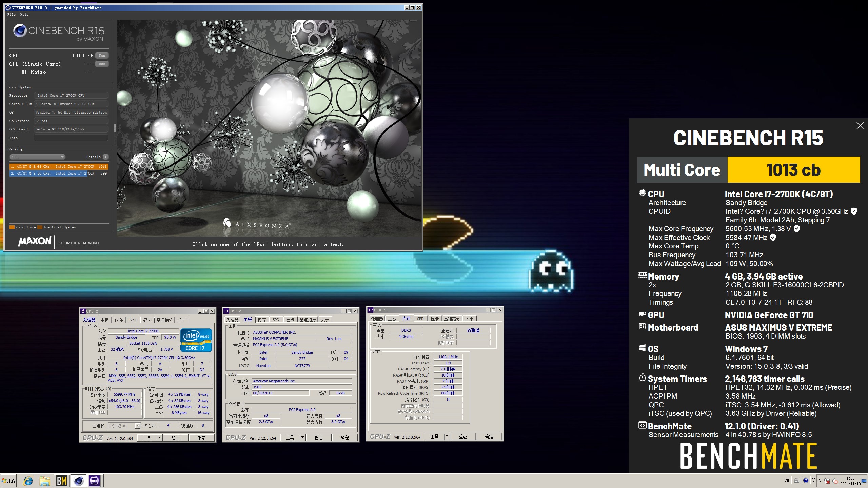Click BIOS date value 08/19/2013
Screen dimensions: 868x488
(x=280, y=393)
